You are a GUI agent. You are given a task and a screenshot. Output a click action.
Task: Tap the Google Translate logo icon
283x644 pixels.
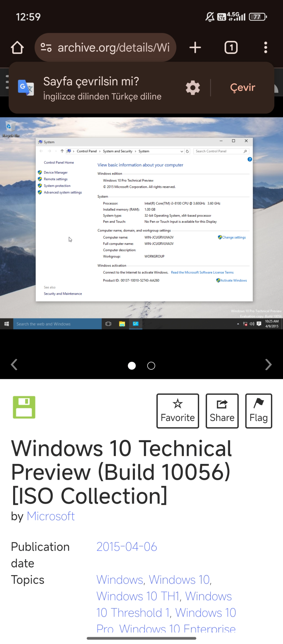tap(26, 88)
